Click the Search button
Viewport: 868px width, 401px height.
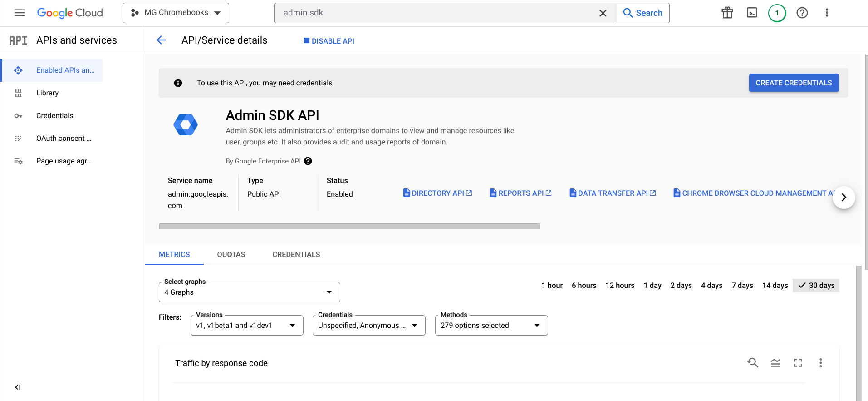click(643, 13)
